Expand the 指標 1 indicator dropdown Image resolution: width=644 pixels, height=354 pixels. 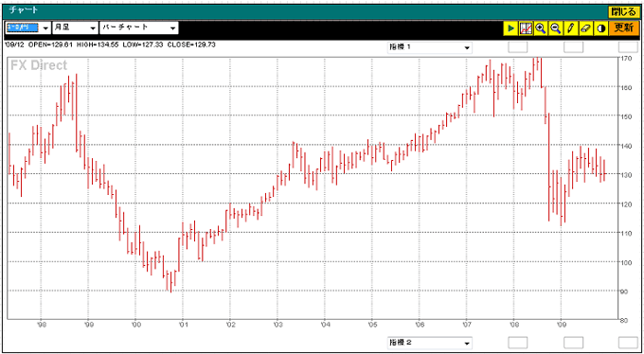430,47
